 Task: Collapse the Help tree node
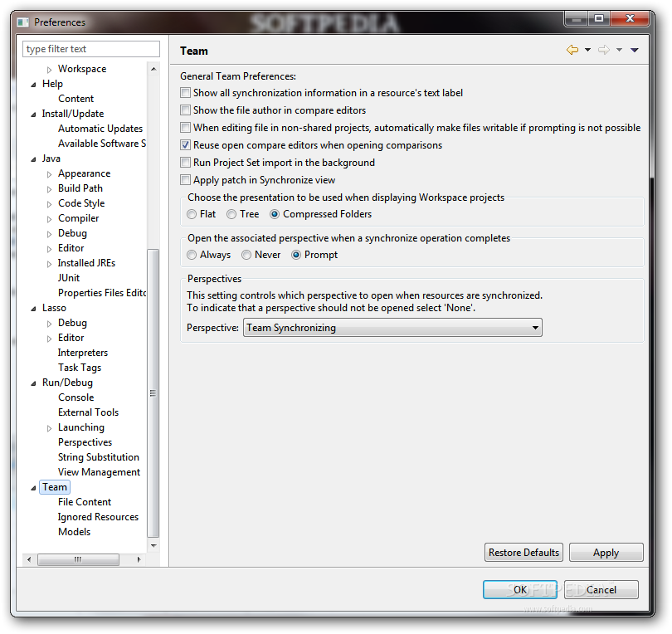click(33, 85)
